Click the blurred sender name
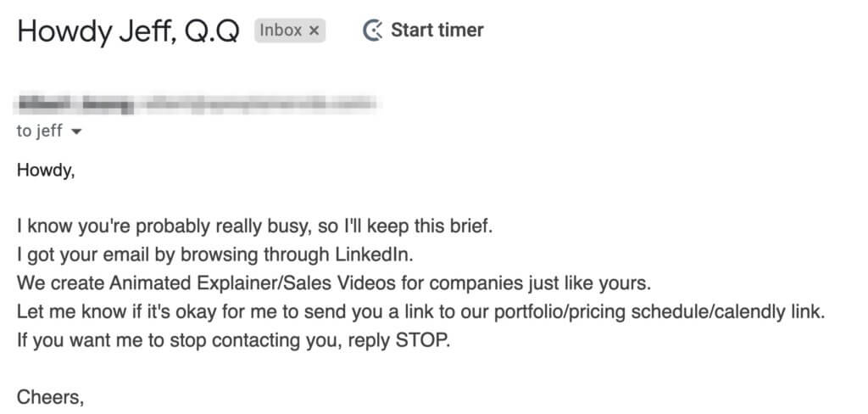 pyautogui.click(x=75, y=103)
